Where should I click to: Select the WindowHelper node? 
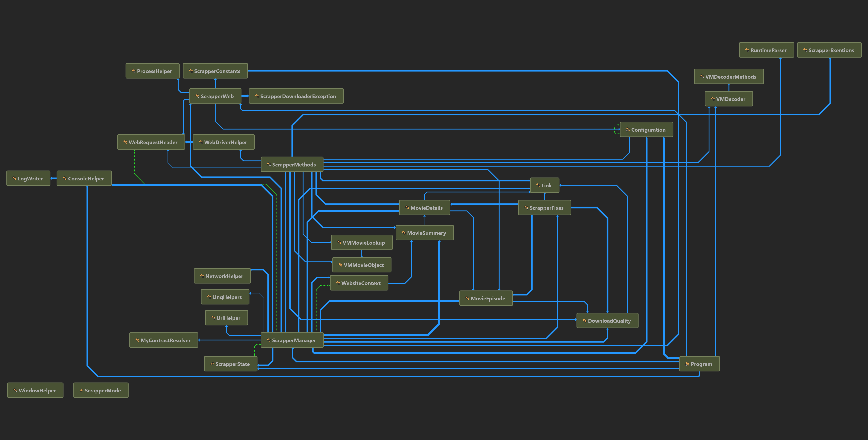pyautogui.click(x=35, y=390)
